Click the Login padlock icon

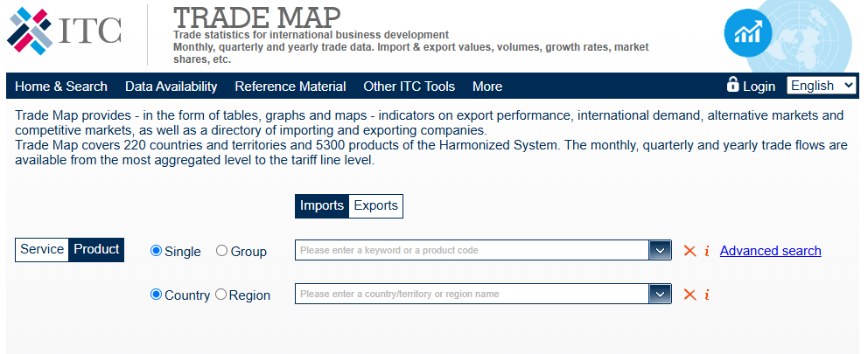[x=732, y=85]
